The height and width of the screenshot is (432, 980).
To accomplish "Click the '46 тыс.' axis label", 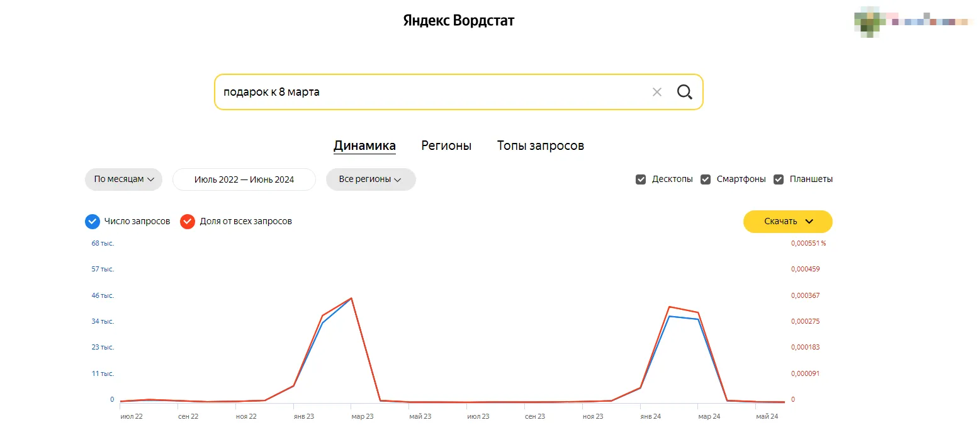I will click(x=103, y=295).
